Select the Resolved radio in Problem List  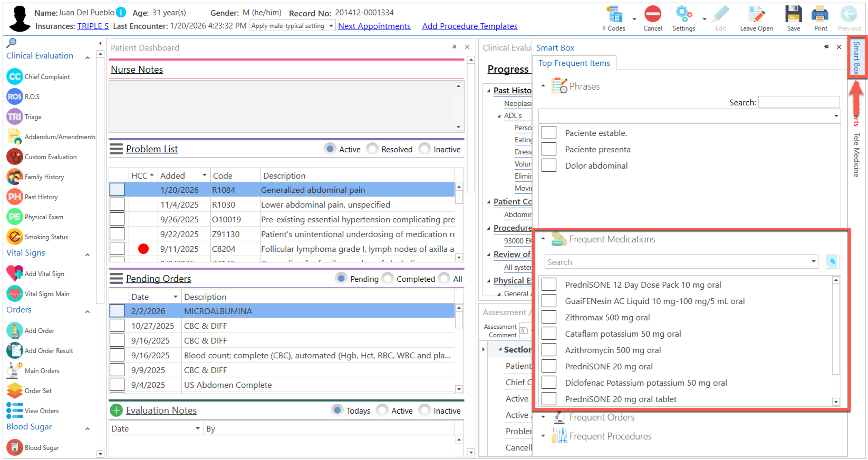tap(372, 149)
